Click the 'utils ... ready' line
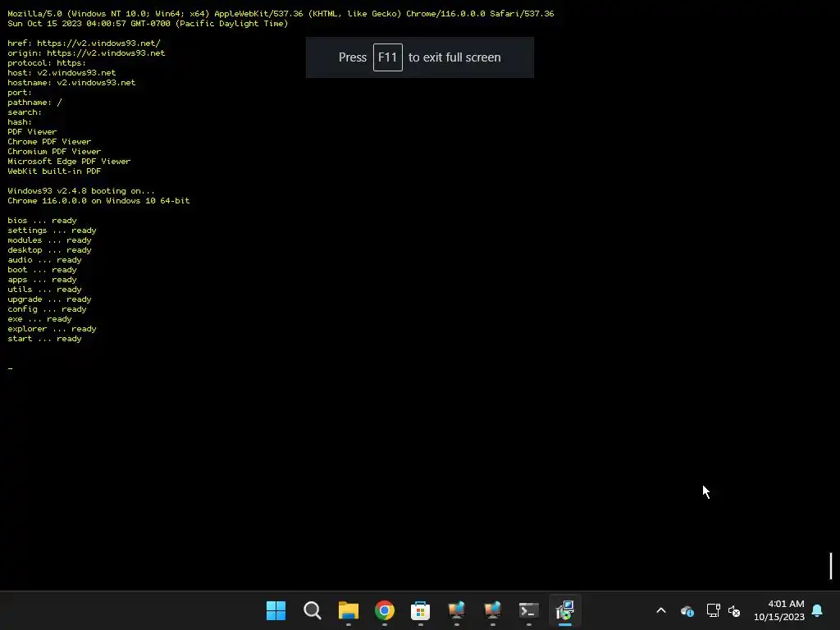The image size is (840, 630). 44,290
